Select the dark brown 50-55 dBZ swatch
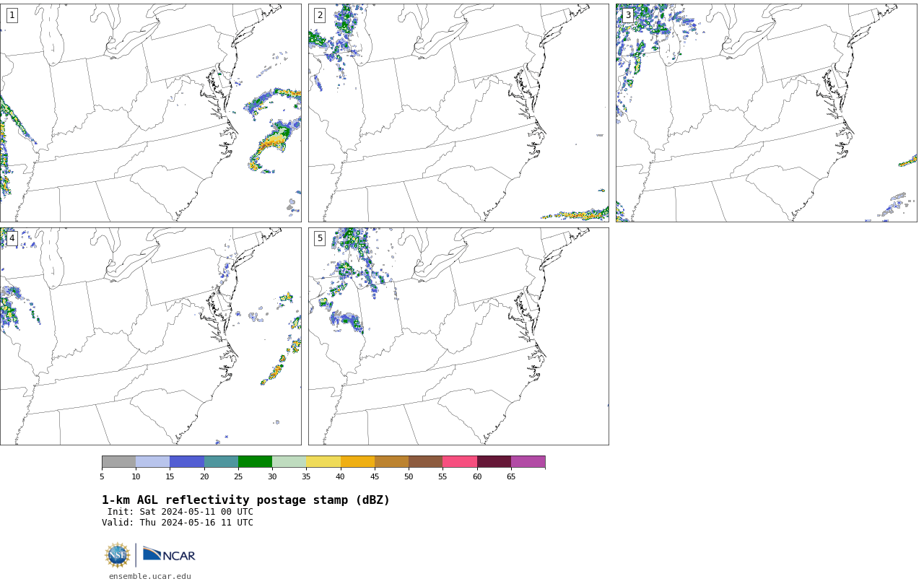This screenshot has width=924, height=584. 425,462
